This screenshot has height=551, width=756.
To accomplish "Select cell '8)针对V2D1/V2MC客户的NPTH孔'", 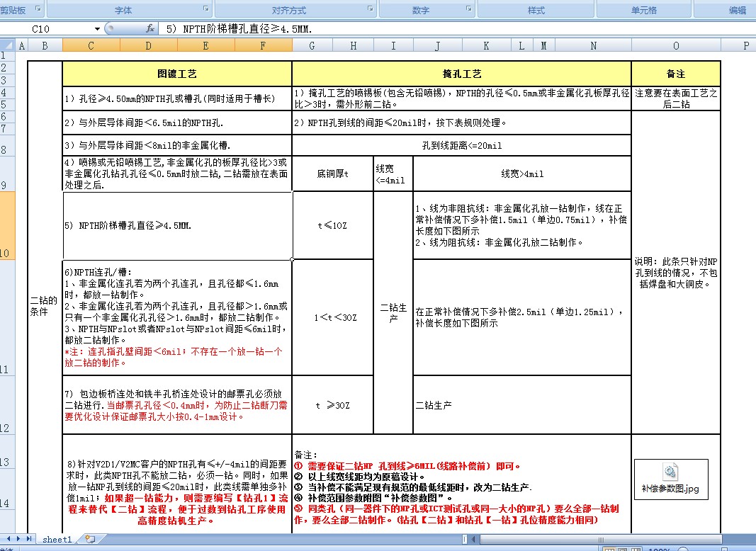I will coord(177,484).
